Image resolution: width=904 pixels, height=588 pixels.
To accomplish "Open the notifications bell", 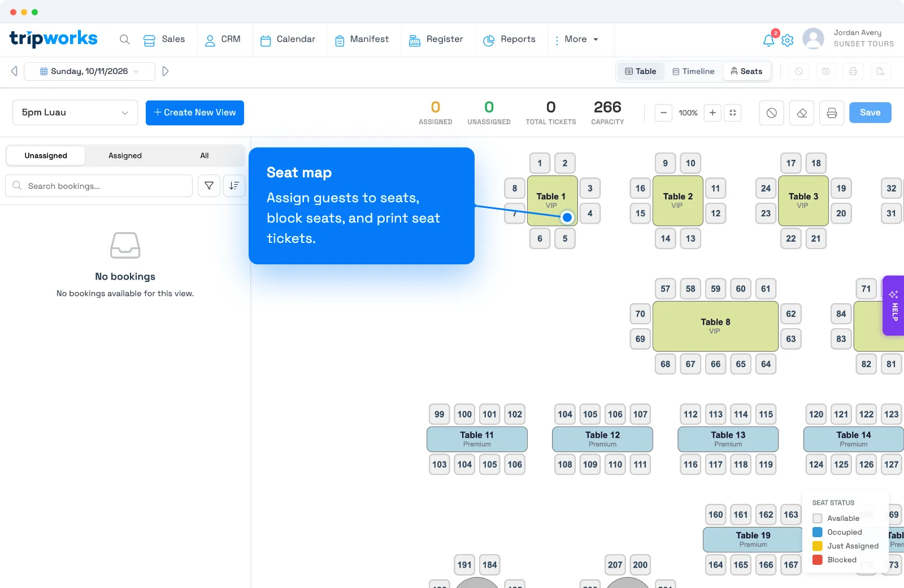I will [x=768, y=40].
